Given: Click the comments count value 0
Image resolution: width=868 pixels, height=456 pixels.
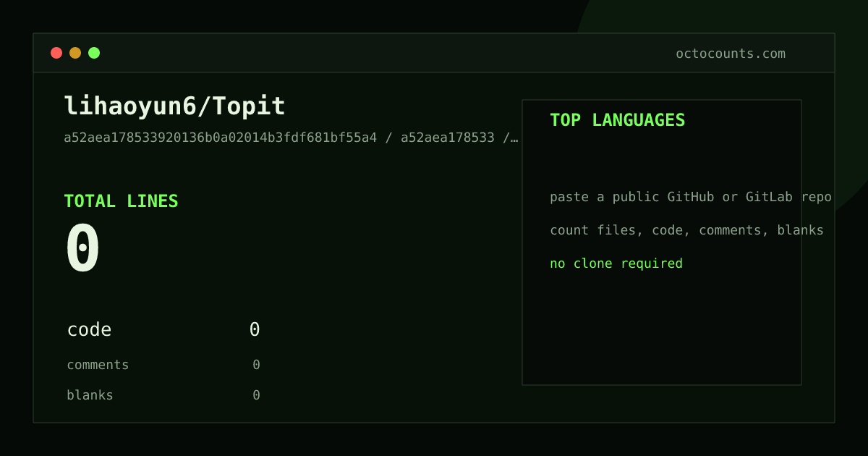Looking at the screenshot, I should pos(256,365).
